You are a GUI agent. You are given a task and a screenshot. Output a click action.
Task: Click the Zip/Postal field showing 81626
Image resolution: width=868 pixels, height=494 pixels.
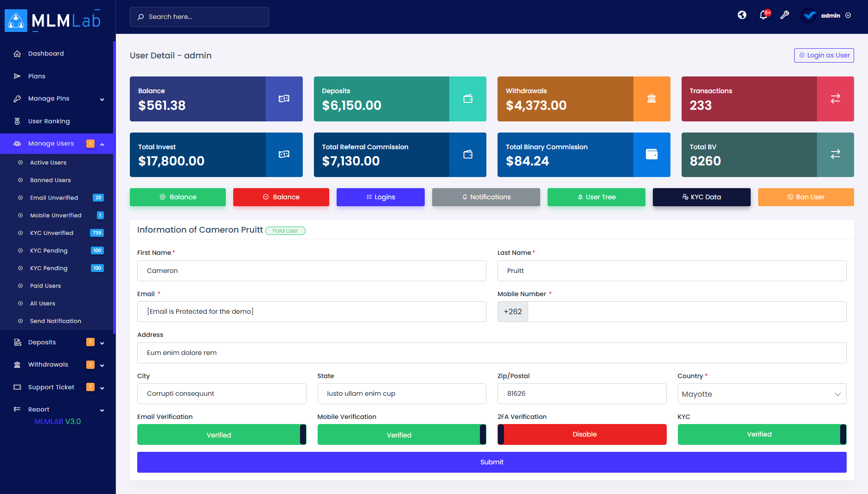[582, 393]
